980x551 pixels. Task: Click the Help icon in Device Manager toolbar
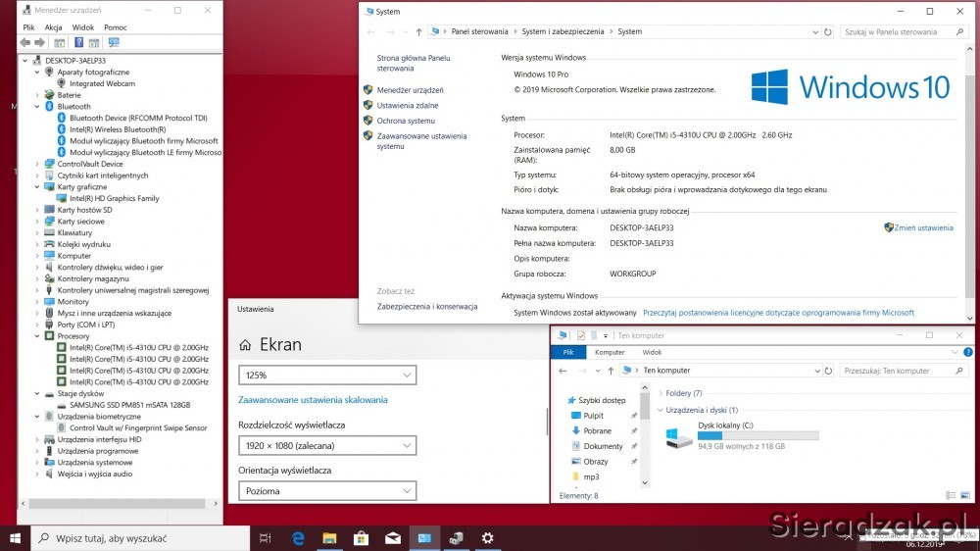[x=78, y=42]
